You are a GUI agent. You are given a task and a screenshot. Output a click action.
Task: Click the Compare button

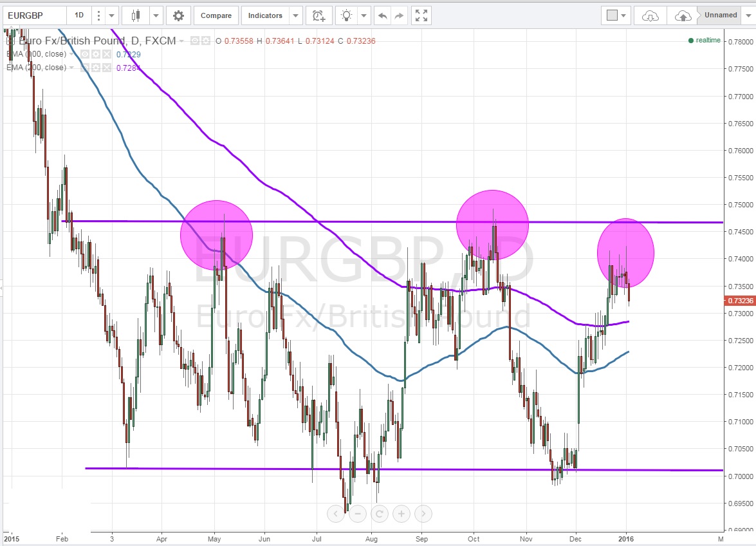pyautogui.click(x=216, y=15)
